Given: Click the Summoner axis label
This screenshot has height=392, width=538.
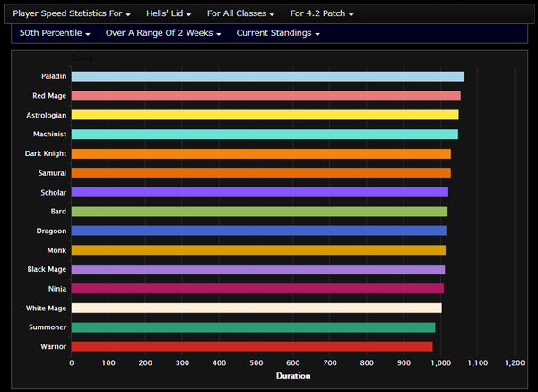Looking at the screenshot, I should pyautogui.click(x=48, y=327).
